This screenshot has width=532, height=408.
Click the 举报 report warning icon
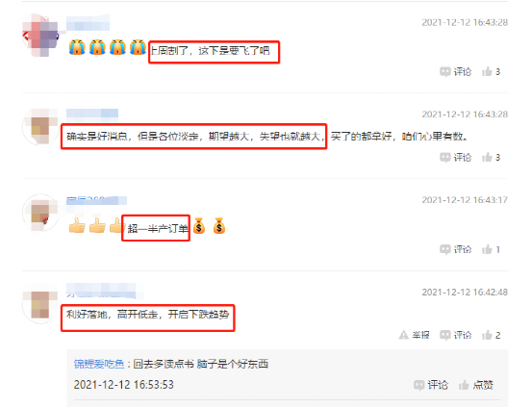click(403, 335)
